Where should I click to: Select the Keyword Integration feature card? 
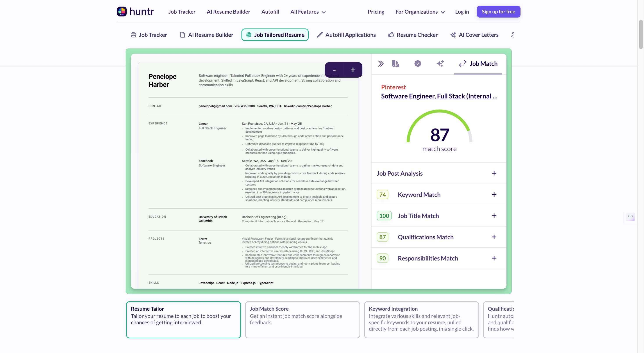click(x=421, y=320)
